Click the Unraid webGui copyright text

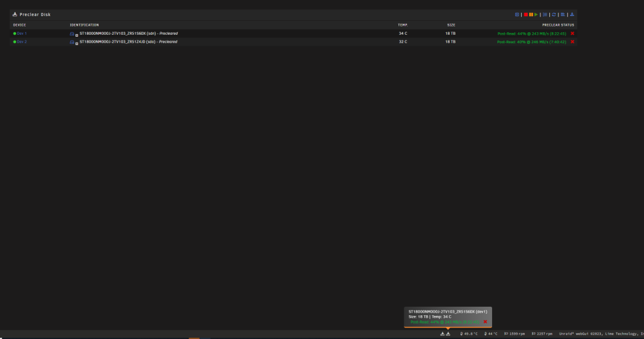pyautogui.click(x=601, y=334)
